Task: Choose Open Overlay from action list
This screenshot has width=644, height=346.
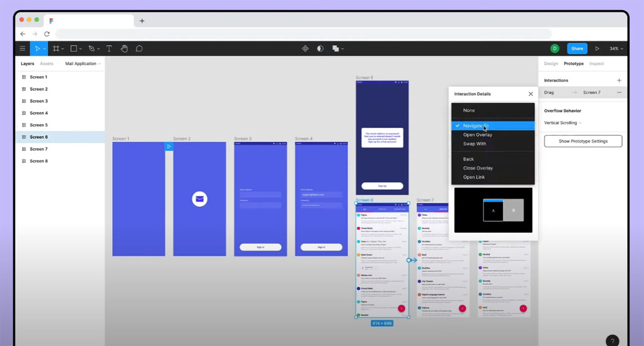Action: 478,135
